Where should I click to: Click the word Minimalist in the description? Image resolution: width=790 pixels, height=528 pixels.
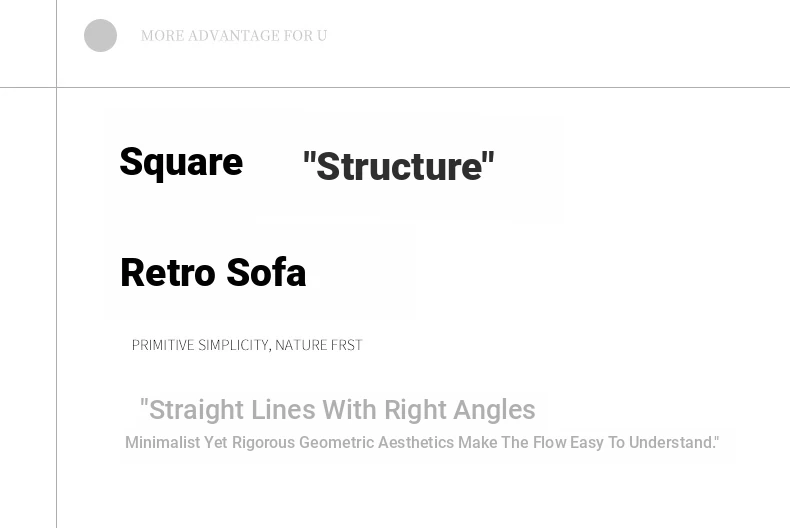point(162,443)
